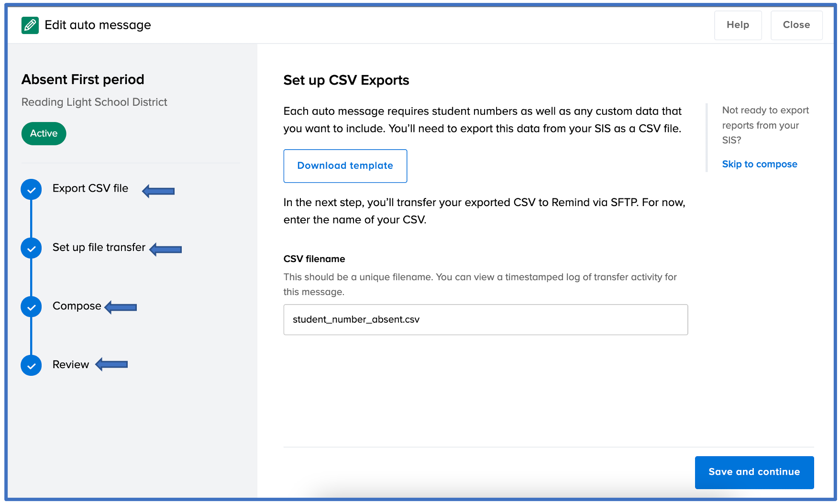Click the Set up file transfer checkmark circle
Screen dimensions: 839x504
31,248
